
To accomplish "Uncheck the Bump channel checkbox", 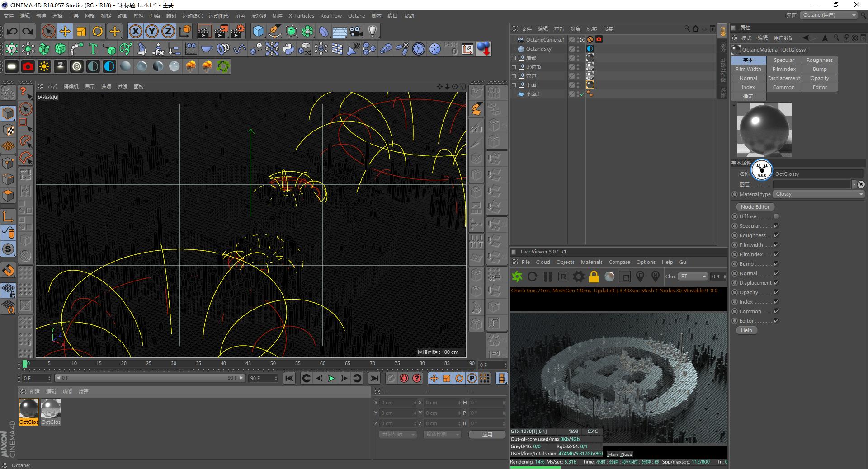I will [776, 264].
